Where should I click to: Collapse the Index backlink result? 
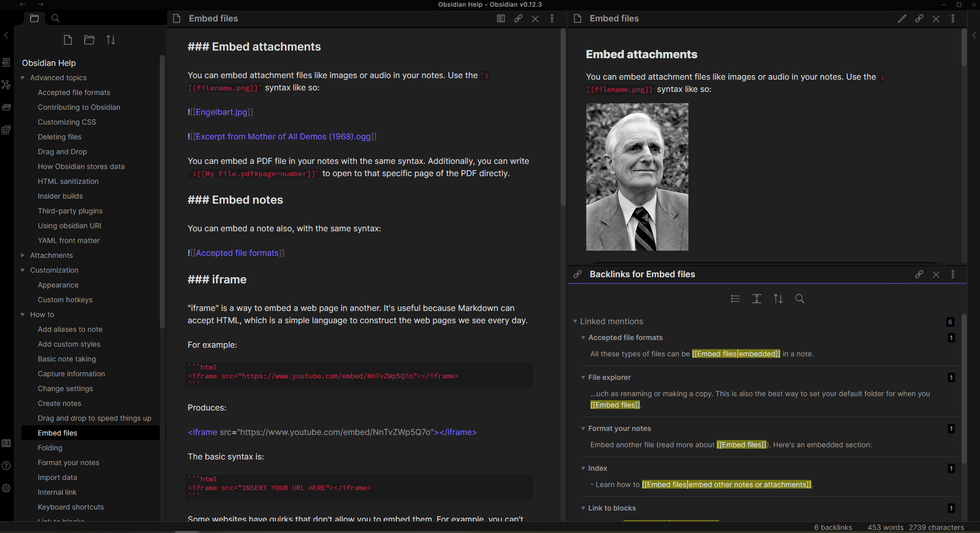(x=583, y=468)
